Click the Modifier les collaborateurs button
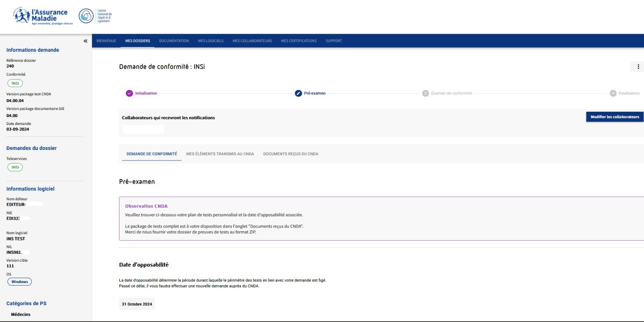644x322 pixels. click(614, 117)
